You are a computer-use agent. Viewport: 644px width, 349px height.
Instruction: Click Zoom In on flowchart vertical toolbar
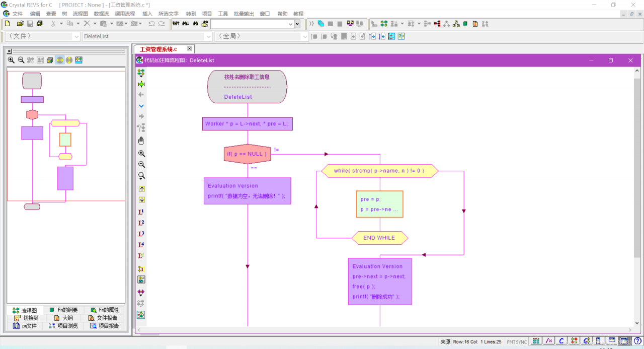141,154
